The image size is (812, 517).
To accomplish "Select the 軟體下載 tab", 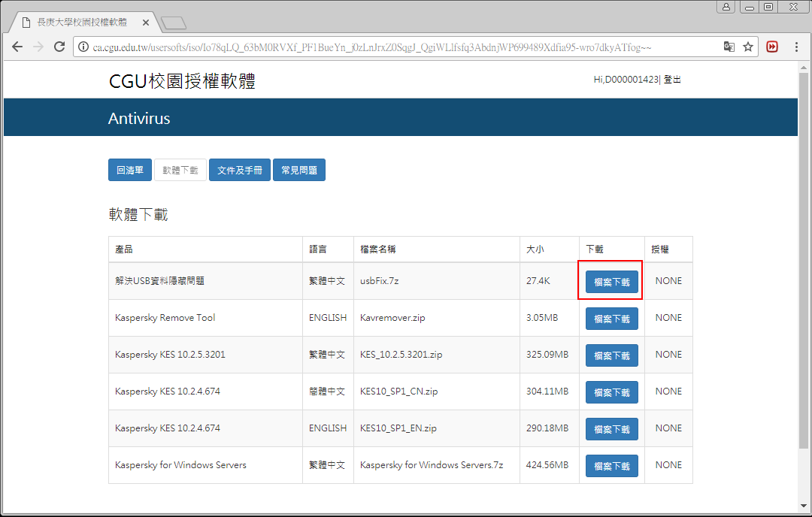I will click(180, 170).
